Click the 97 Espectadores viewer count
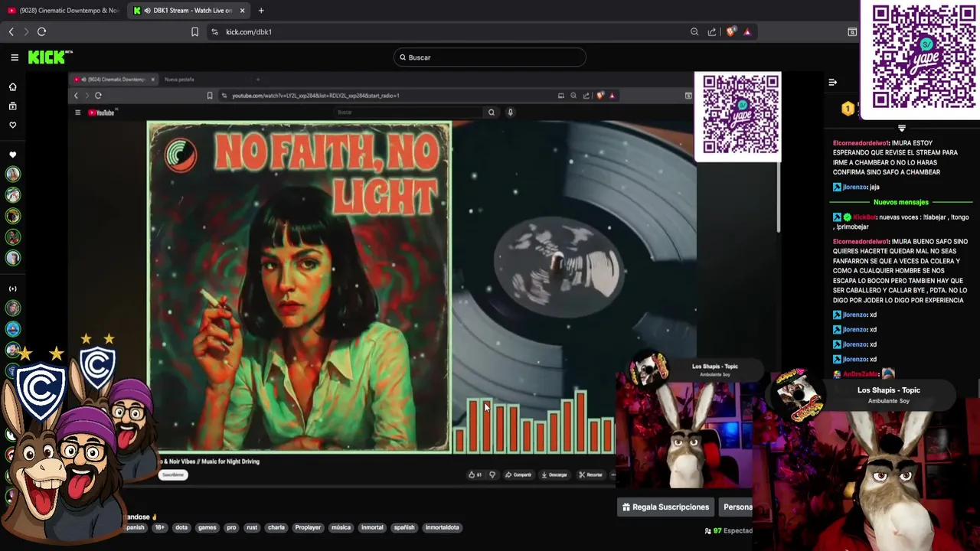The width and height of the screenshot is (980, 551). 729,530
